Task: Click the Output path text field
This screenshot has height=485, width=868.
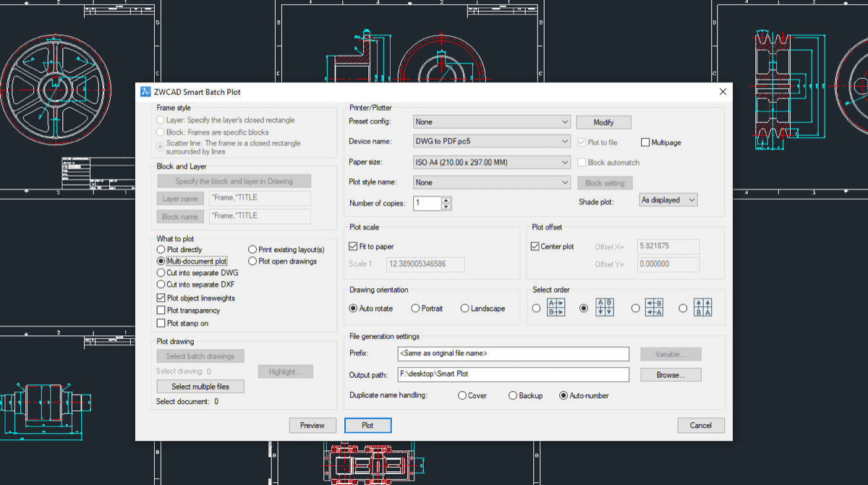Action: [514, 375]
